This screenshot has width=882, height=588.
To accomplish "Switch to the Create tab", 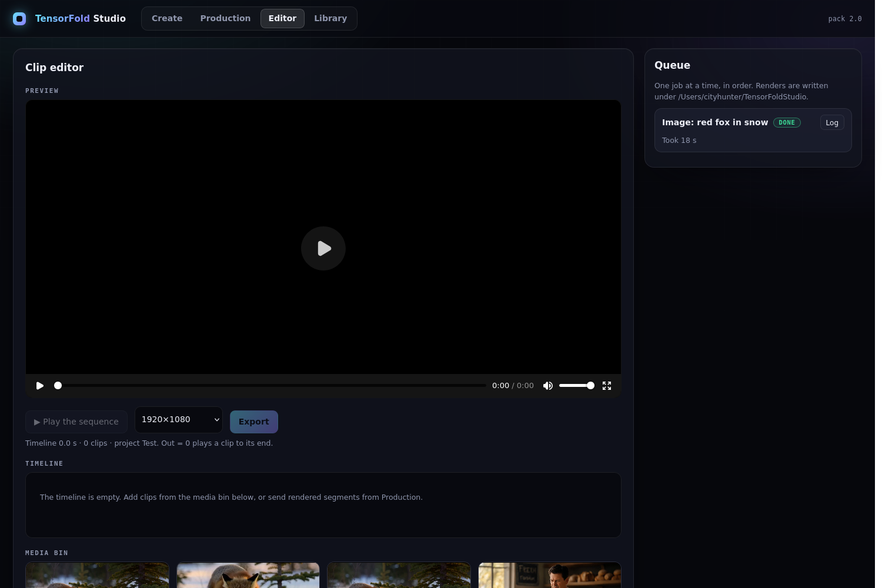I will (167, 18).
